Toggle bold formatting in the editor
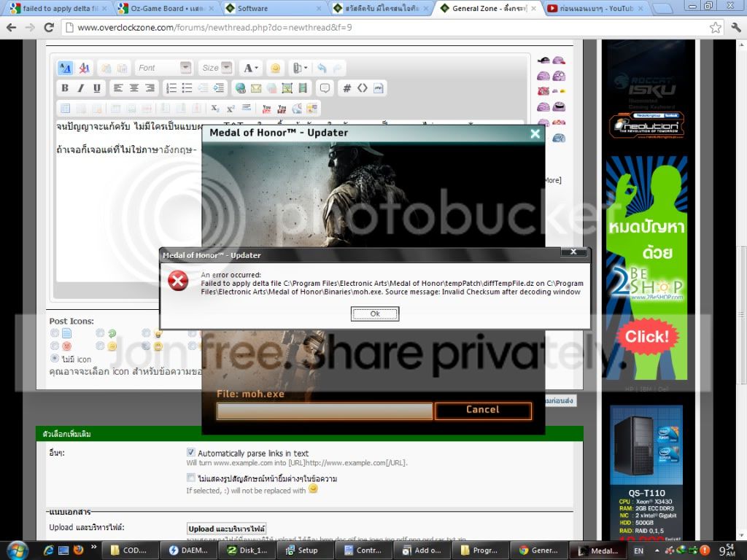747x560 pixels. point(65,88)
